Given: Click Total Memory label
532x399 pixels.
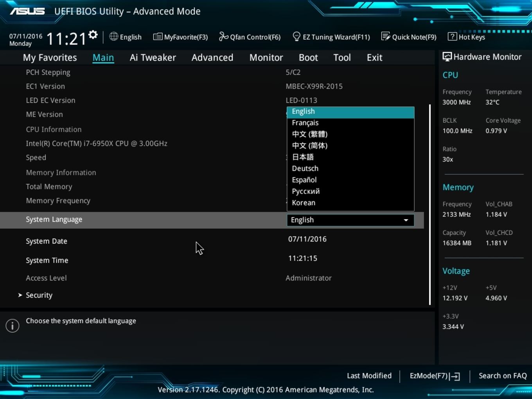Looking at the screenshot, I should 49,187.
